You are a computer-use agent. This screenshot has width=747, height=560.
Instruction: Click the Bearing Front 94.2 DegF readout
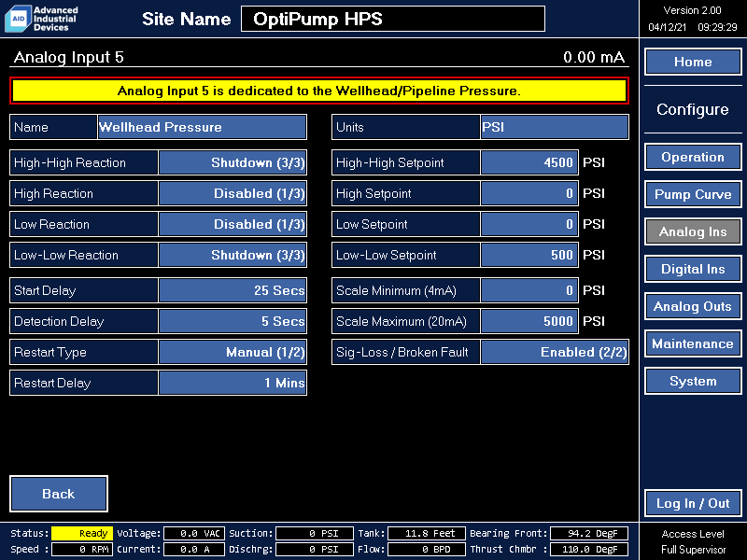[x=589, y=533]
